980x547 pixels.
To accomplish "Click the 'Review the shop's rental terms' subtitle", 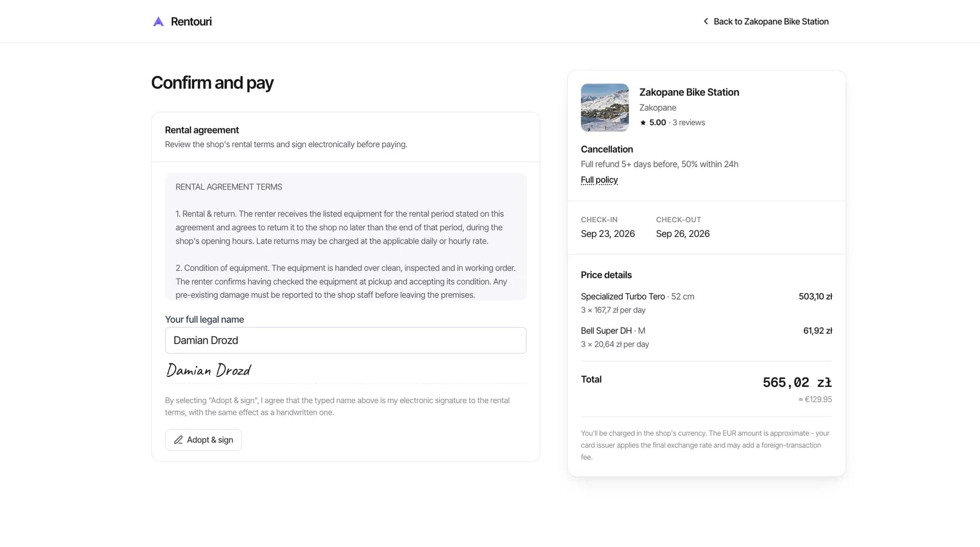I will coord(286,144).
